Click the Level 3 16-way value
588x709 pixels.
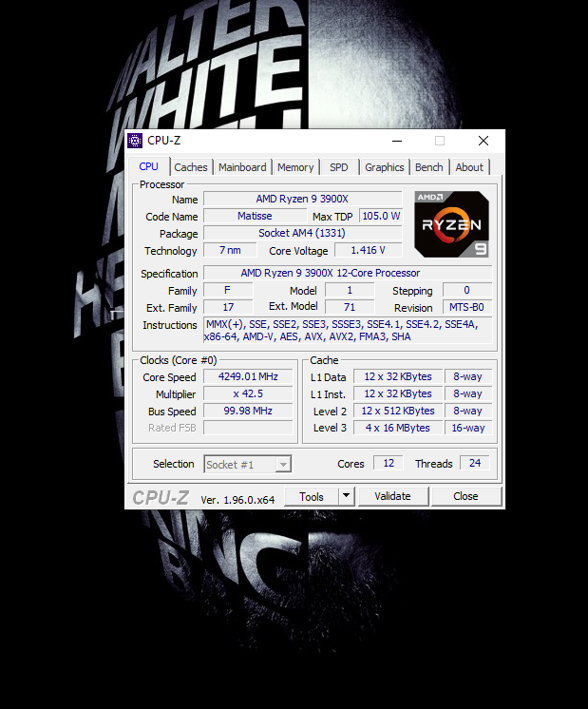click(468, 428)
